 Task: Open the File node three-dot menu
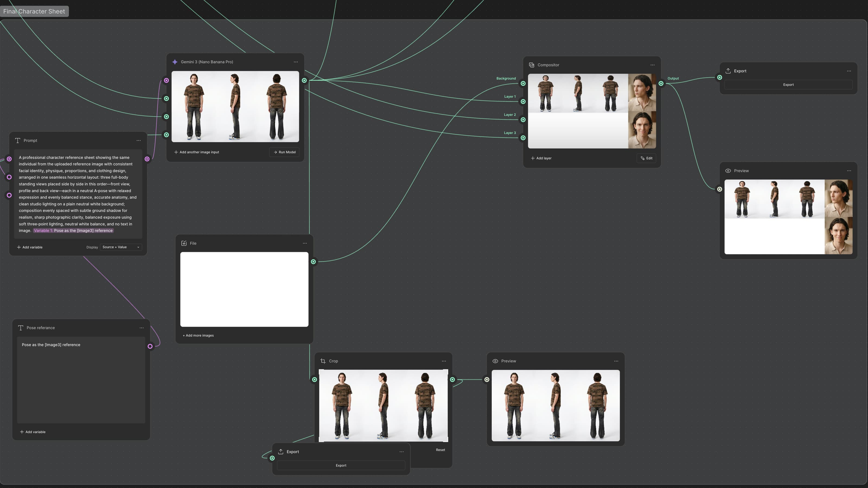click(x=305, y=243)
